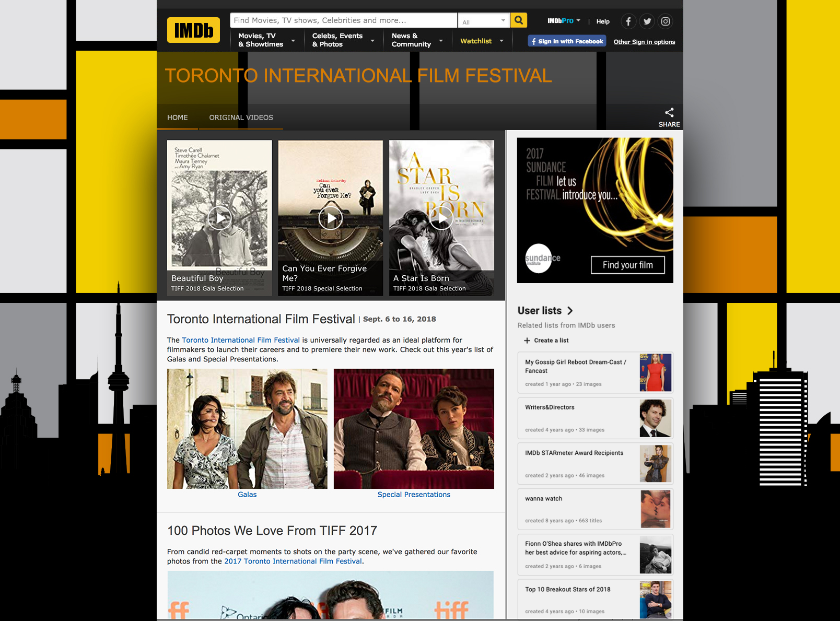Click the Fionn O'Shea list thumbnail image

(656, 555)
